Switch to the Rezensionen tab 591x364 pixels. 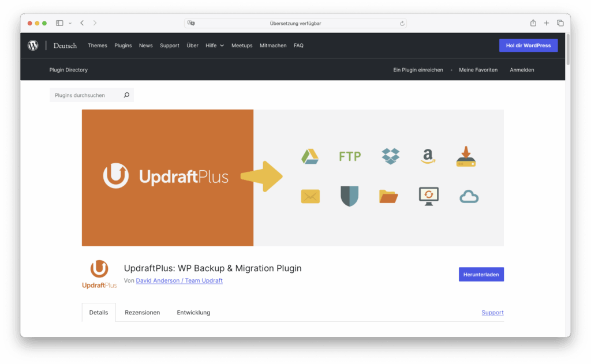(142, 313)
